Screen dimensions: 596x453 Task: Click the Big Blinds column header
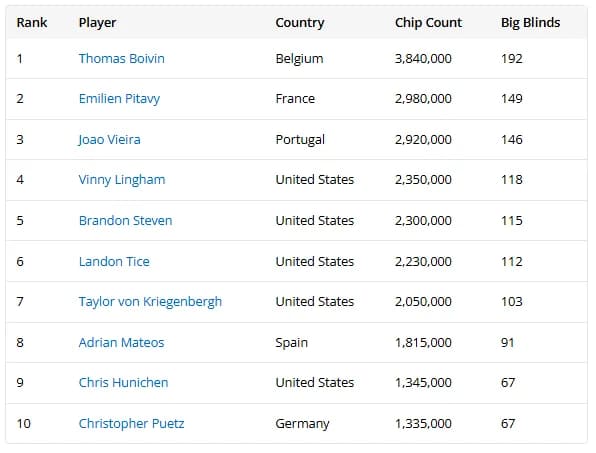531,23
